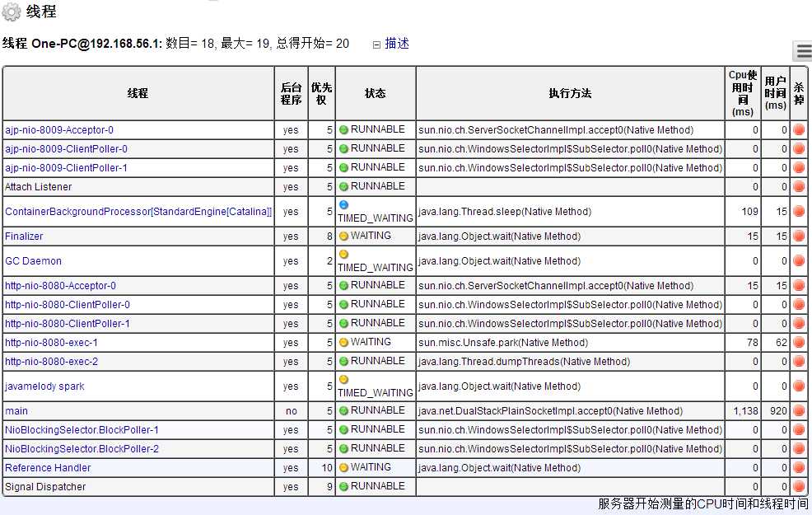
Task: Click green status dot of main thread
Action: (343, 411)
